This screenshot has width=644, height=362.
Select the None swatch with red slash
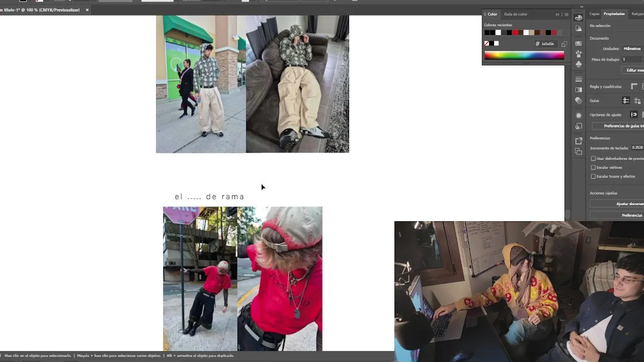487,44
